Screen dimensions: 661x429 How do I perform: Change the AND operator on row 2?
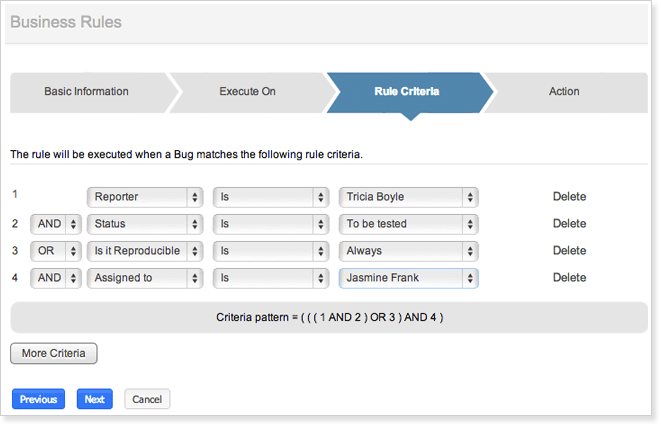56,224
